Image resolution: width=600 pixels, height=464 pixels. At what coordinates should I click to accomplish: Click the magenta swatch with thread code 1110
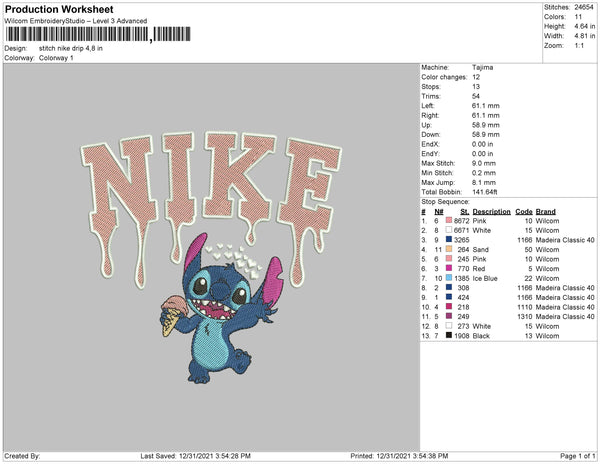click(449, 307)
